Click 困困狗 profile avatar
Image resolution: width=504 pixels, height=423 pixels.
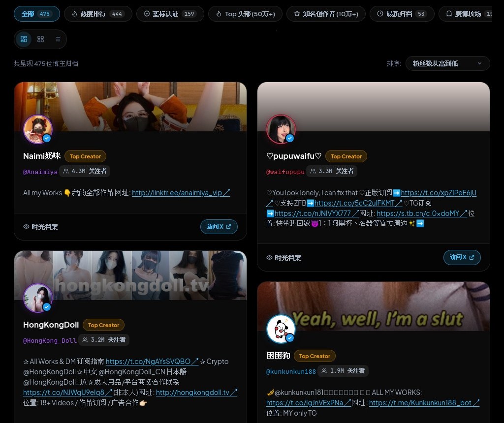coord(281,329)
